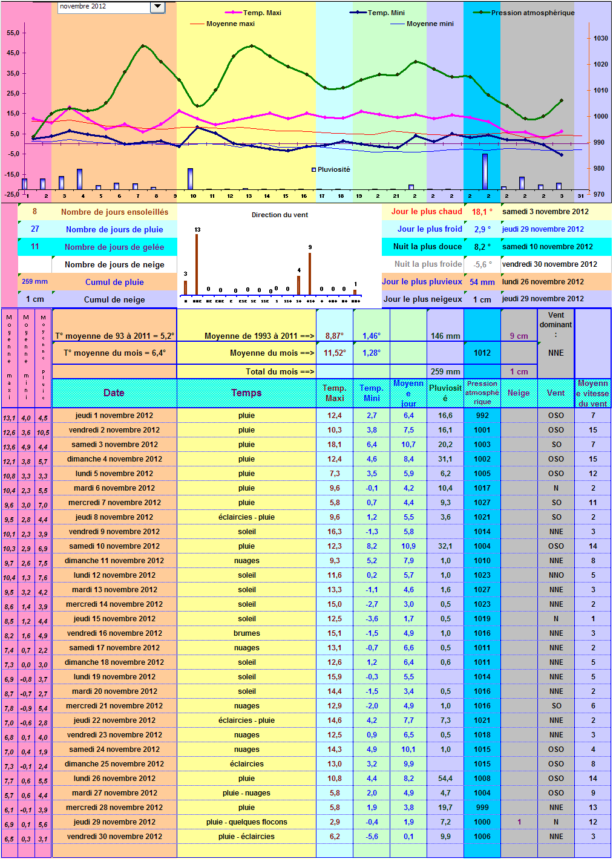Viewport: 616px width, 859px height.
Task: Click 'Nuit la plus douce' label
Action: pos(427,246)
